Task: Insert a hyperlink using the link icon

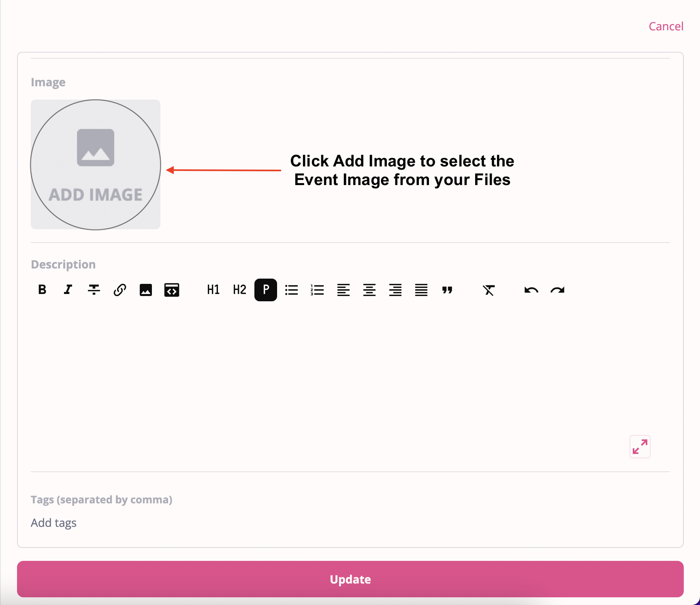Action: tap(120, 290)
